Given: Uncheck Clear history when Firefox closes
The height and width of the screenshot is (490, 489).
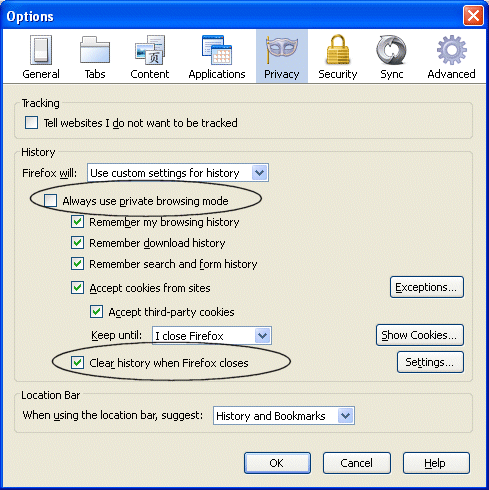Looking at the screenshot, I should 77,362.
